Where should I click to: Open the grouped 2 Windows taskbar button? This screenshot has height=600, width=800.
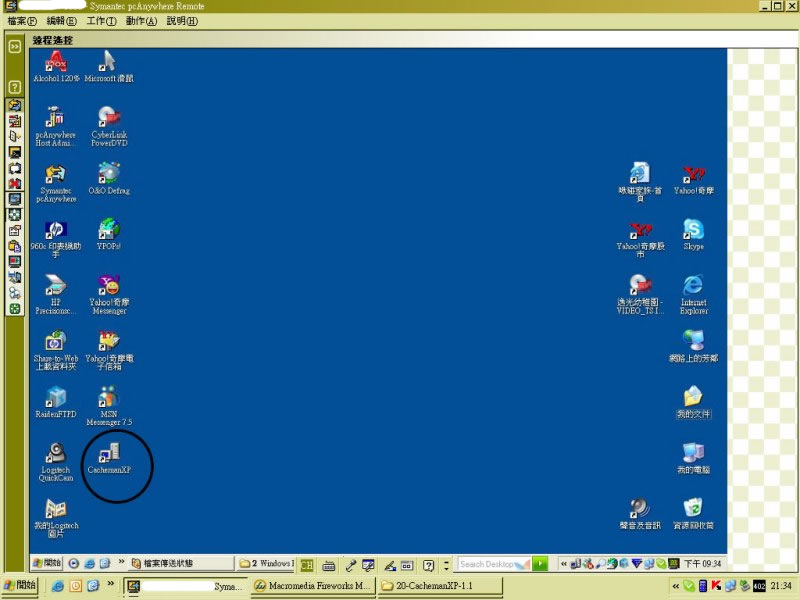265,563
